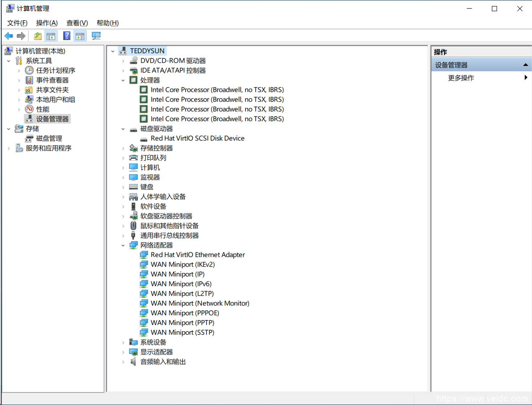
Task: Collapse the 设备管理器 actions section header
Action: pyautogui.click(x=526, y=65)
